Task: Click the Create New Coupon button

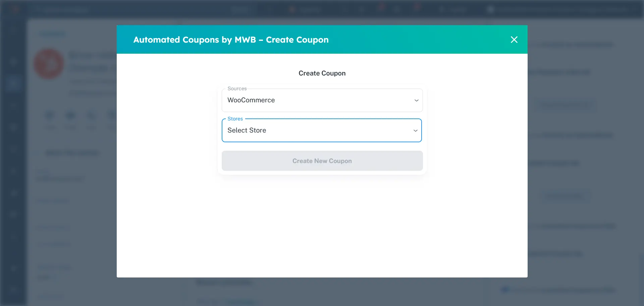Action: pos(322,161)
